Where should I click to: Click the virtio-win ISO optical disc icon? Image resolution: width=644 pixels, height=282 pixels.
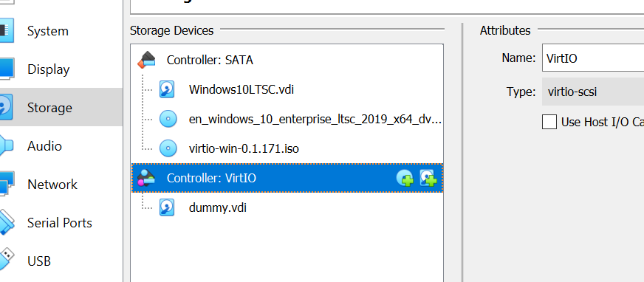click(168, 148)
